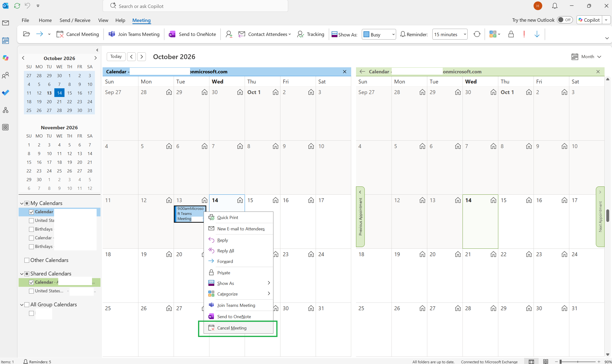The height and width of the screenshot is (364, 612).
Task: Choose Forward in context menu
Action: [238, 261]
